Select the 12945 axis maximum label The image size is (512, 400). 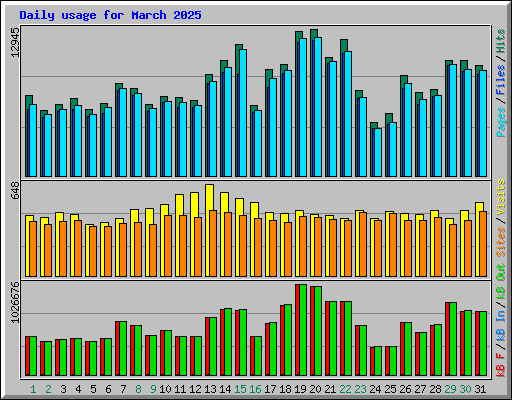[x=15, y=42]
